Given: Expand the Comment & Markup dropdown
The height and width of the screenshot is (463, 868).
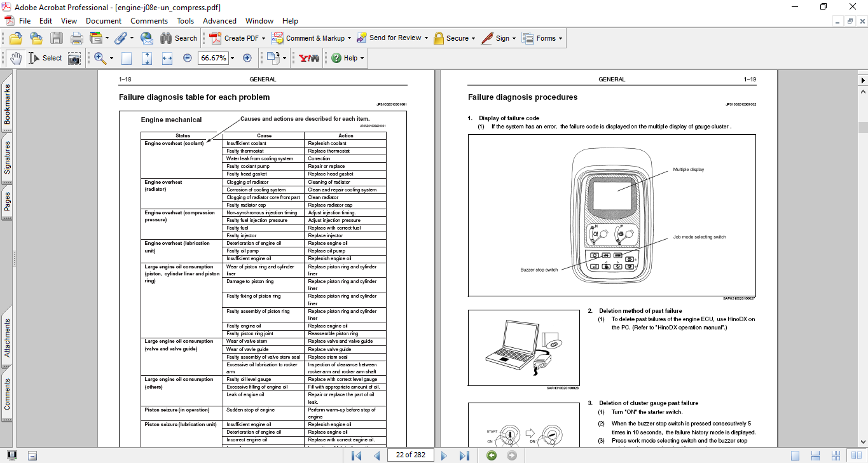Looking at the screenshot, I should pyautogui.click(x=350, y=38).
